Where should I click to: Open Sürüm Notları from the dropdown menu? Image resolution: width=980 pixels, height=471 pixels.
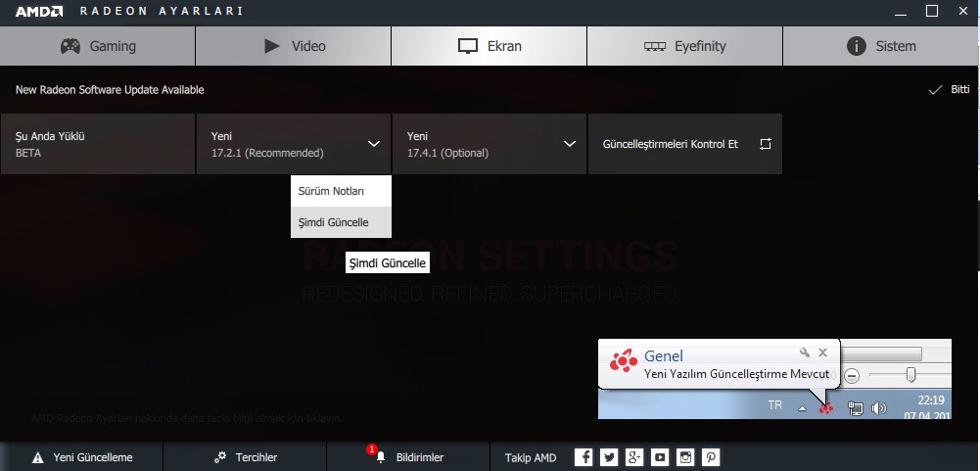coord(341,191)
